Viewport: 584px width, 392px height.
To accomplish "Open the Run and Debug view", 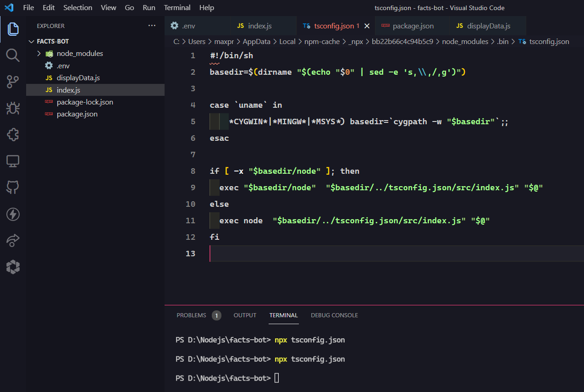I will tap(13, 108).
